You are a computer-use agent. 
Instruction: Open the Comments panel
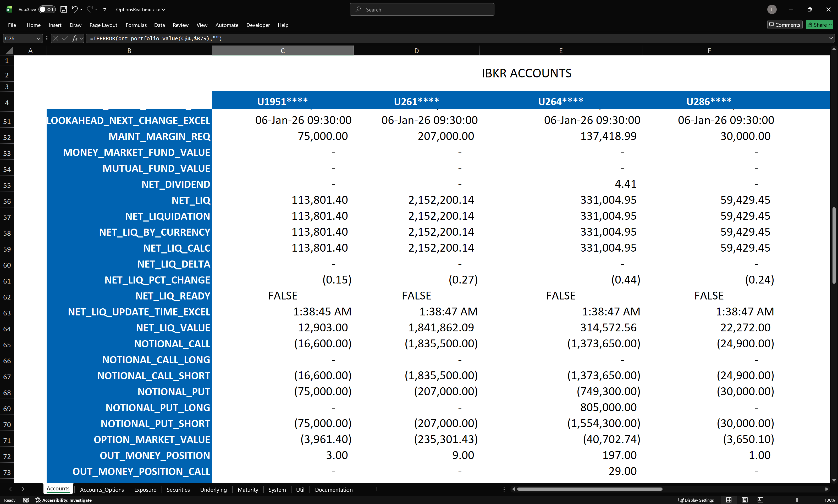point(784,25)
